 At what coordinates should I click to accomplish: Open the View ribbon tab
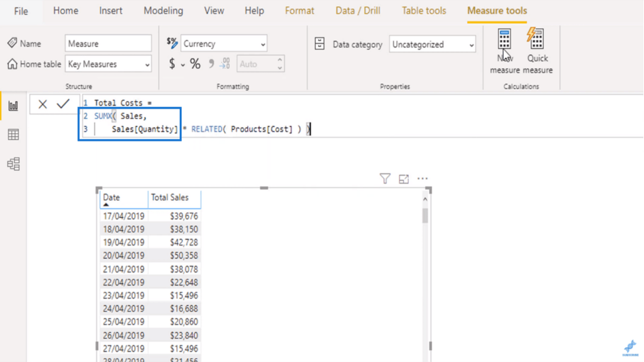pyautogui.click(x=214, y=11)
